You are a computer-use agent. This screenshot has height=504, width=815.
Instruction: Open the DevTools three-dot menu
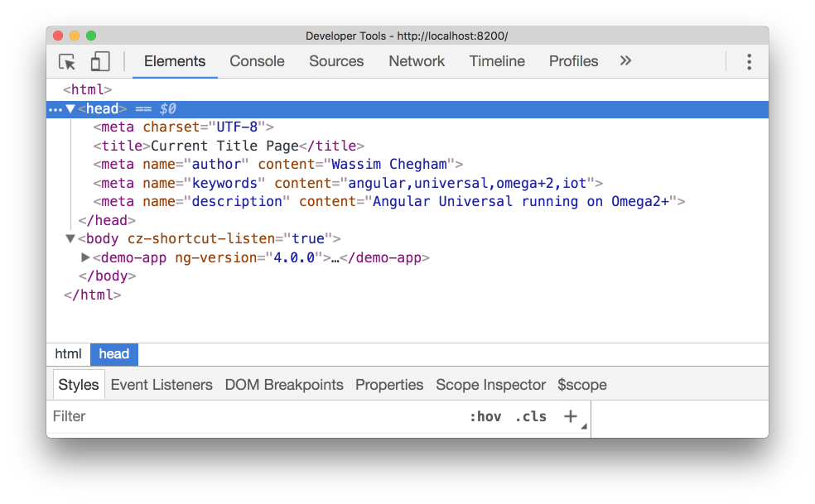pyautogui.click(x=749, y=61)
